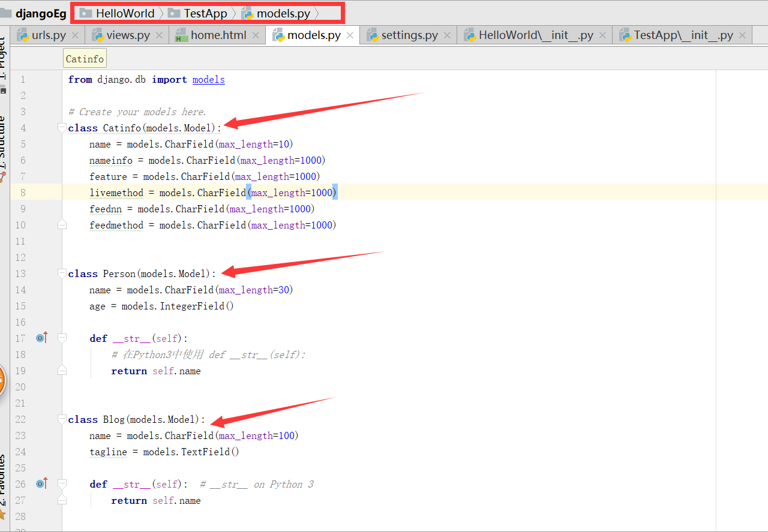Click the underlined models import link
768x532 pixels.
(208, 79)
